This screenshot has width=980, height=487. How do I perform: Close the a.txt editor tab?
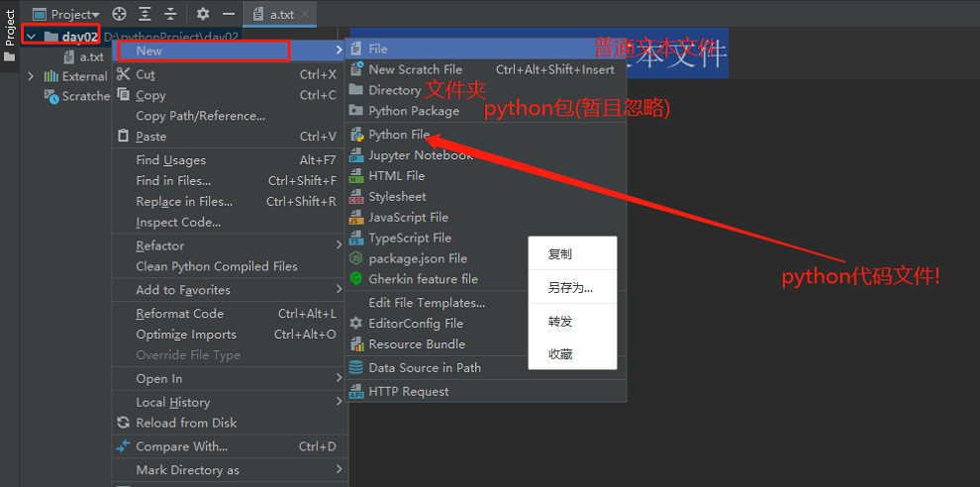tap(304, 14)
